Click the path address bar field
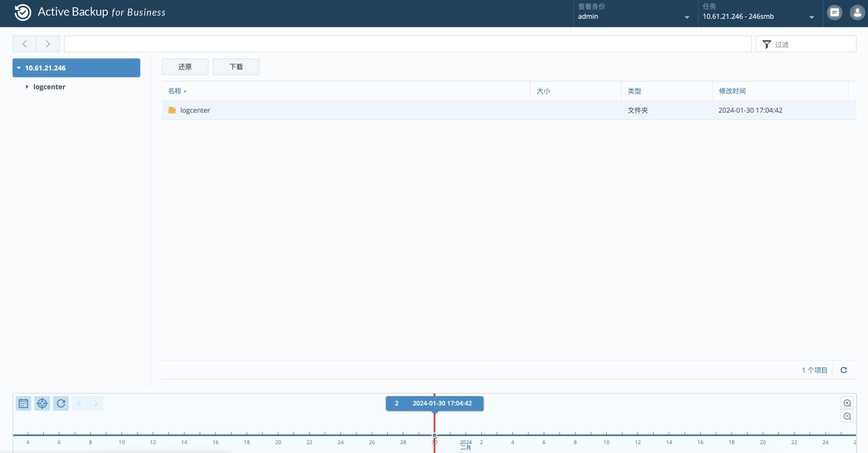The height and width of the screenshot is (453, 868). coord(408,44)
